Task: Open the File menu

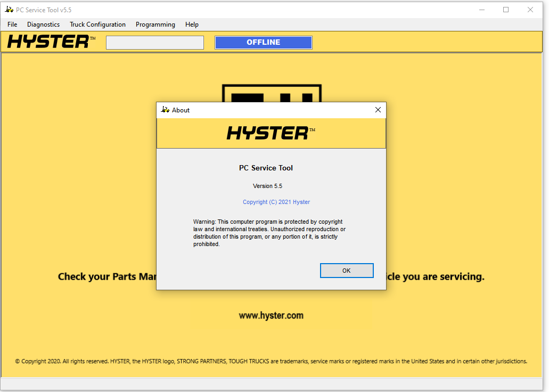Action: click(x=12, y=24)
